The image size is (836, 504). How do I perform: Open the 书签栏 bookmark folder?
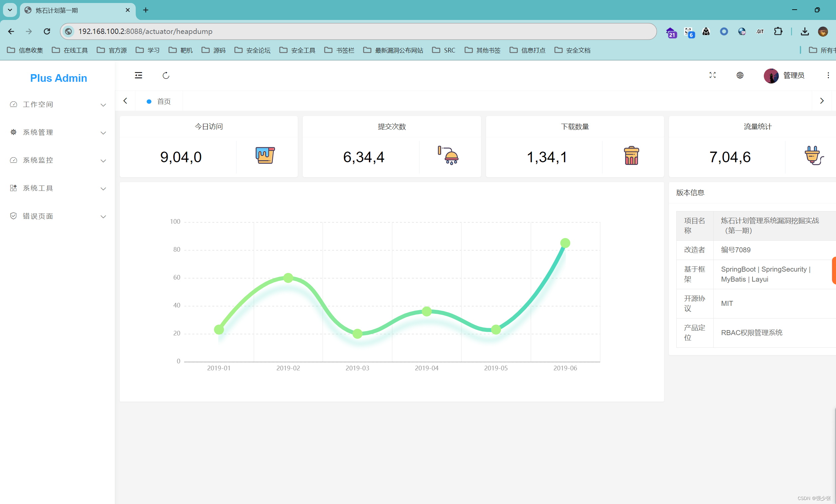(339, 50)
